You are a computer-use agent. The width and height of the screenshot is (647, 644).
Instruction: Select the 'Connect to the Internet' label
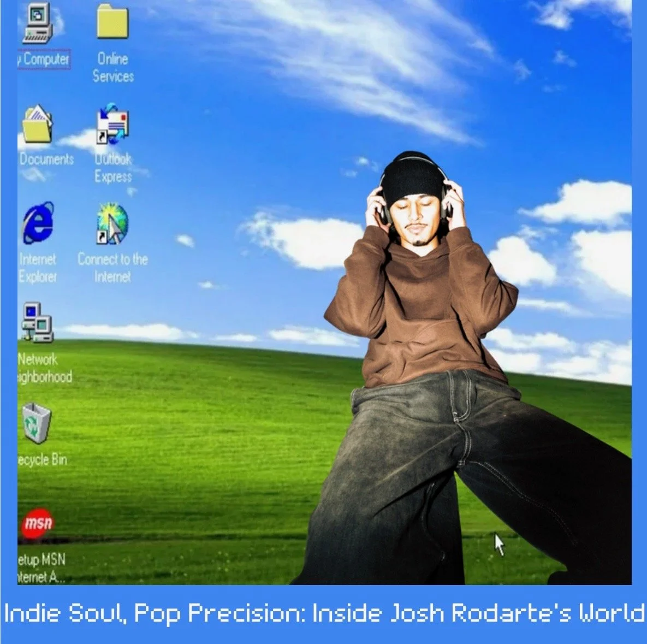click(x=112, y=268)
